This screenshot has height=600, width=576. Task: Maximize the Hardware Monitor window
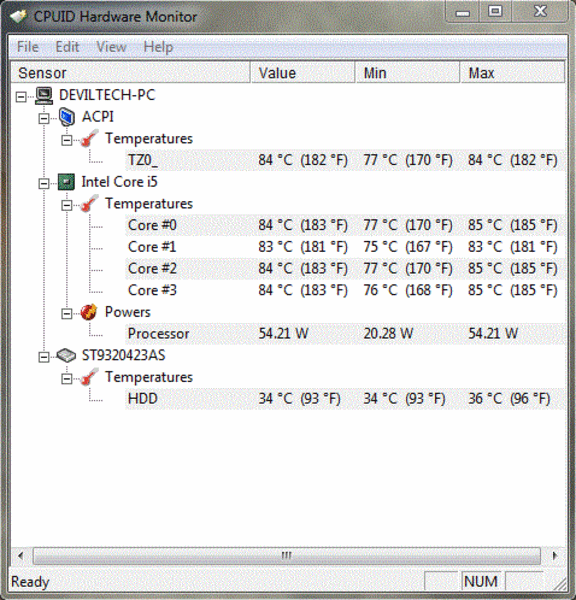point(495,11)
